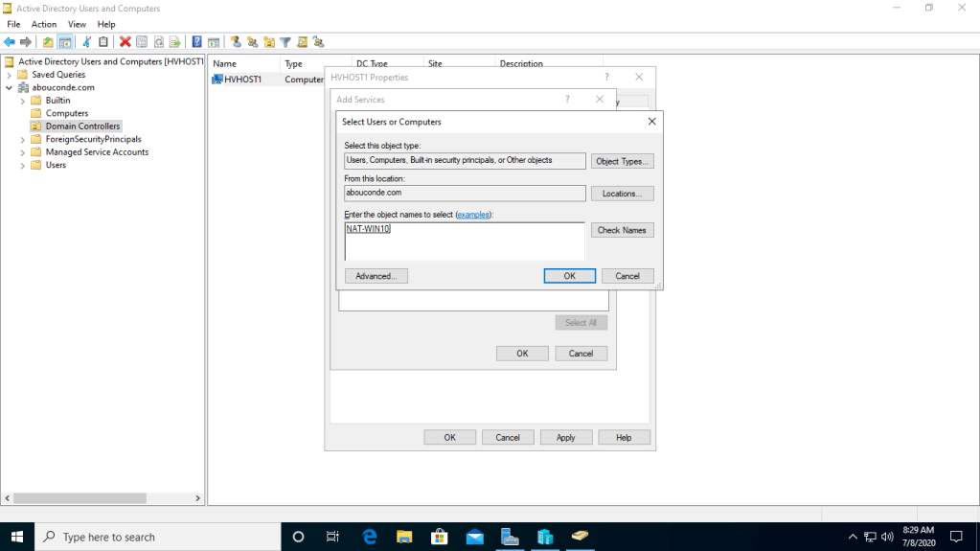This screenshot has width=980, height=551.
Task: Click the Export list toolbar icon
Action: (174, 42)
